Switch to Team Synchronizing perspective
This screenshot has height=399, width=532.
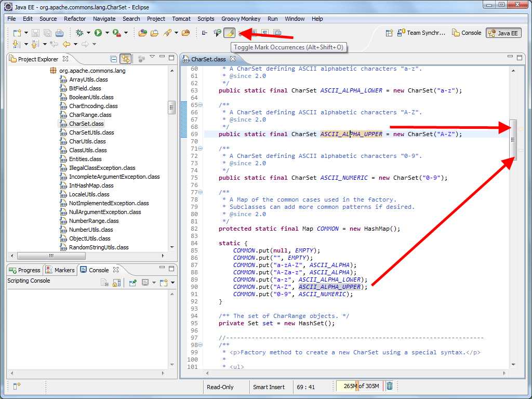tap(421, 33)
